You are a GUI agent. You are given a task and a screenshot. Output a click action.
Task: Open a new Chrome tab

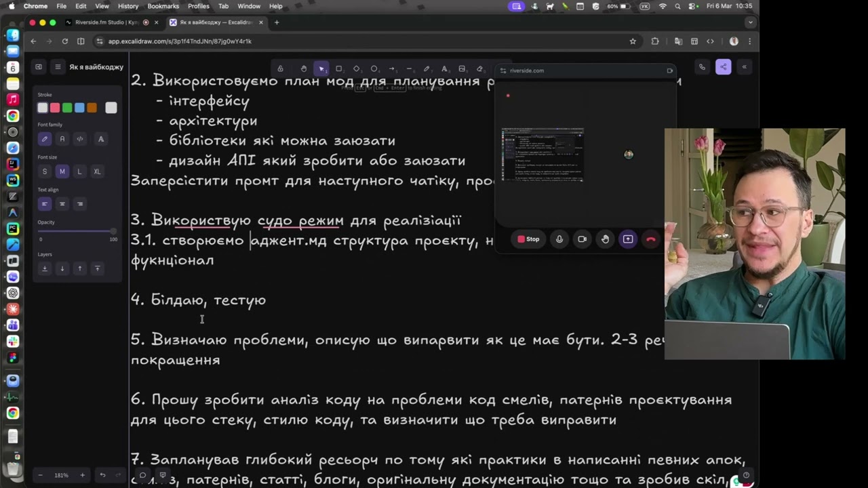click(276, 22)
